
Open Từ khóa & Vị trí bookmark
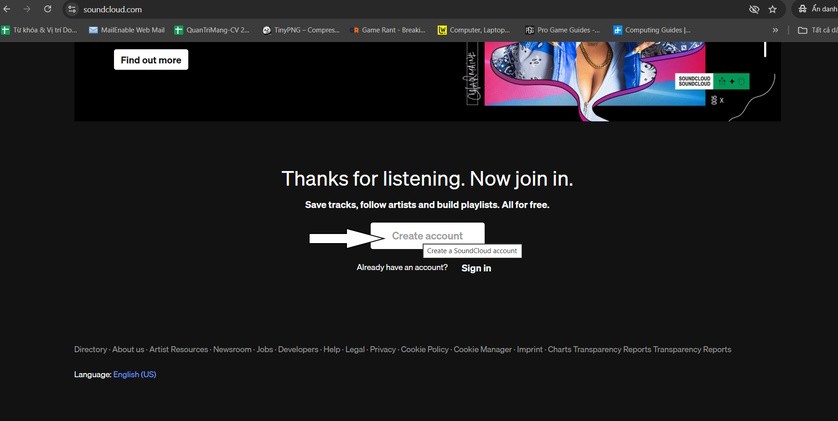40,30
